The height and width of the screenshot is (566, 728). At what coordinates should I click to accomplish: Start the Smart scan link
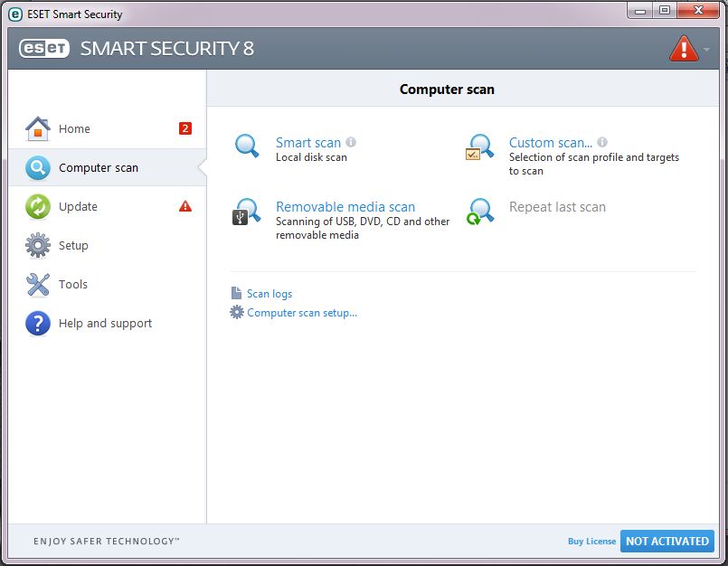(x=308, y=143)
